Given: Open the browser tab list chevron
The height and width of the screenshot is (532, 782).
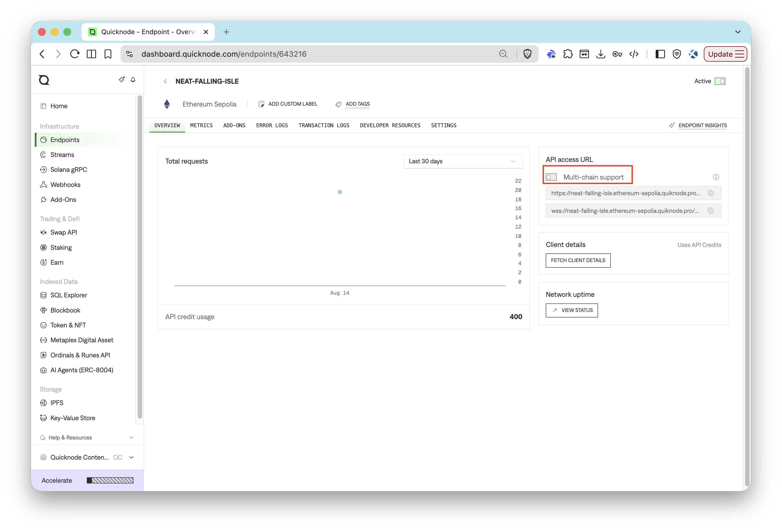Looking at the screenshot, I should (x=738, y=32).
